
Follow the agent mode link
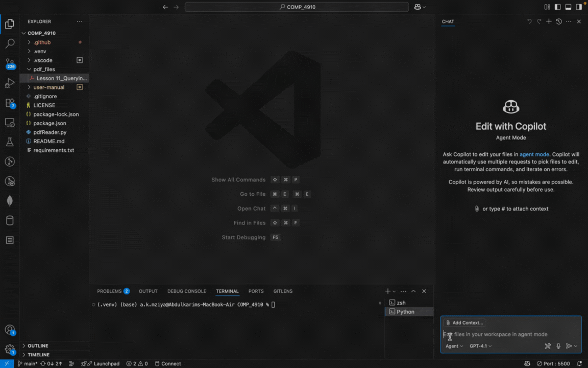(534, 154)
